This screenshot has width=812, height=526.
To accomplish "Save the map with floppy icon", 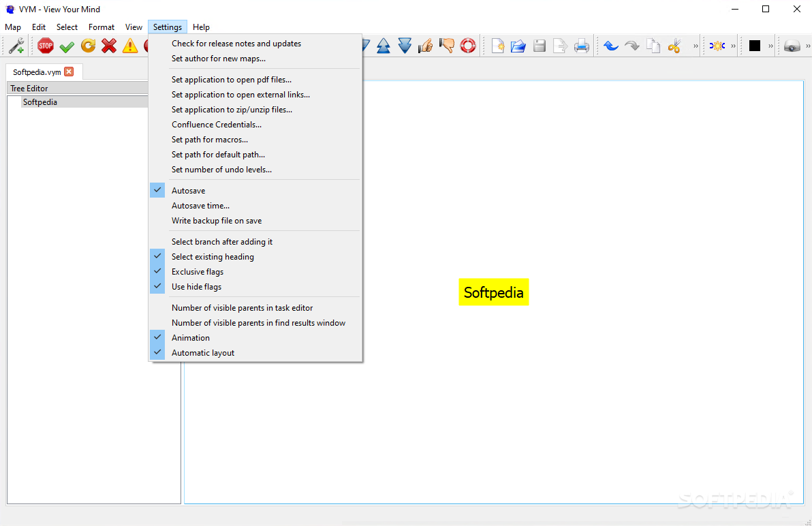I will [x=540, y=46].
